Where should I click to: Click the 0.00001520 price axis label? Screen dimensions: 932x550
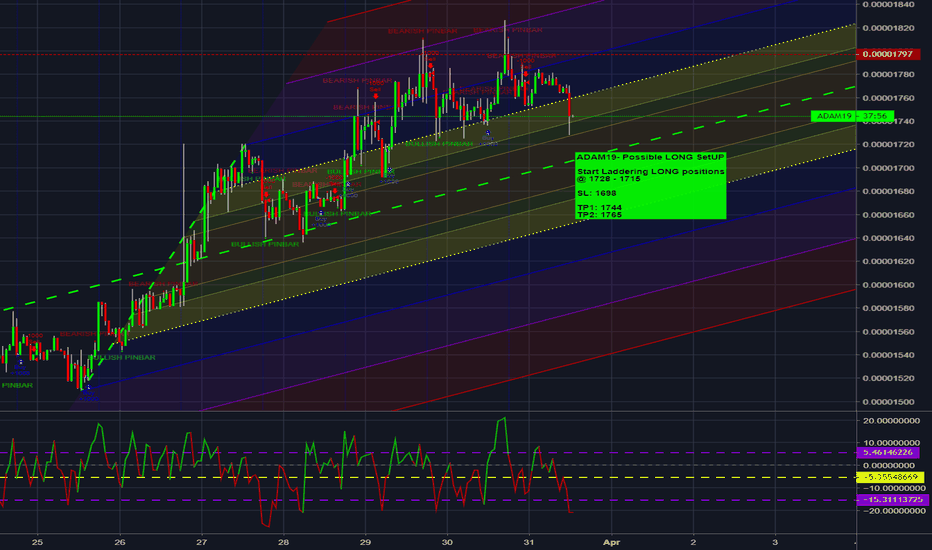click(888, 378)
